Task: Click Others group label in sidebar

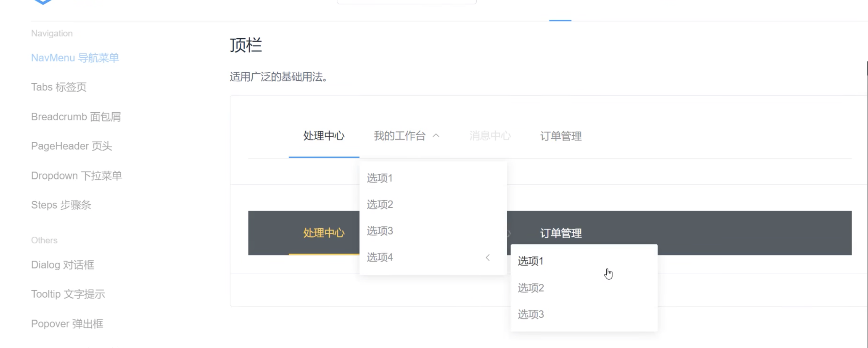Action: click(x=44, y=240)
